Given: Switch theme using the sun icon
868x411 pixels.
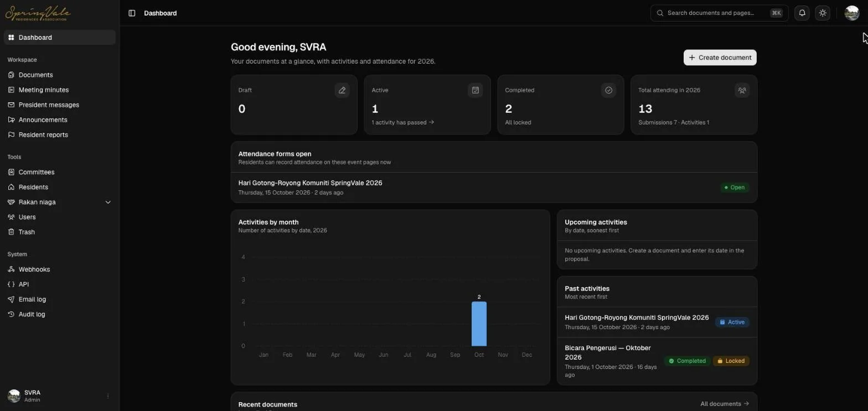Looking at the screenshot, I should click(823, 13).
